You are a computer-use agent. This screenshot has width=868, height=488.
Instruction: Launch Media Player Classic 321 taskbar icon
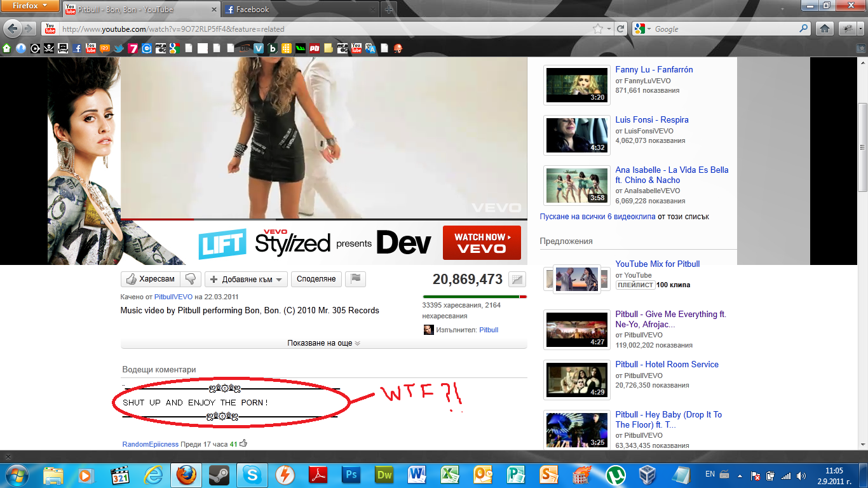coord(120,475)
